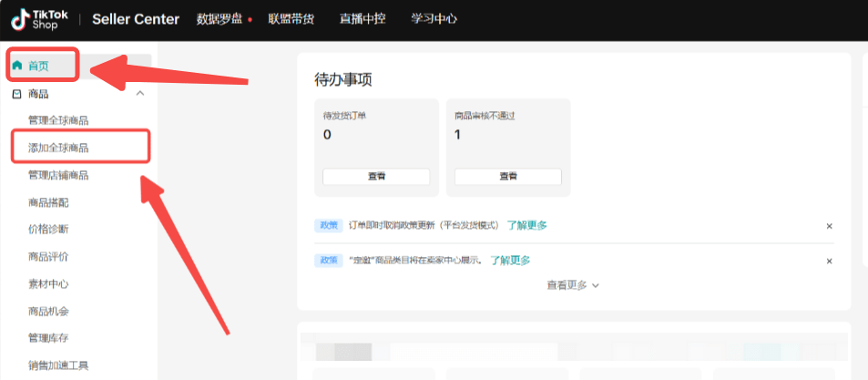Click the home icon beside 首页
The image size is (868, 380).
pos(17,66)
